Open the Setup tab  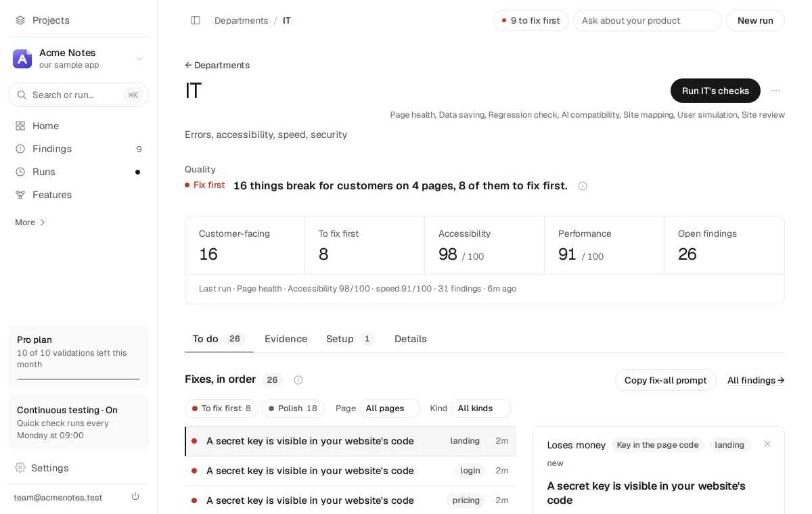(351, 339)
